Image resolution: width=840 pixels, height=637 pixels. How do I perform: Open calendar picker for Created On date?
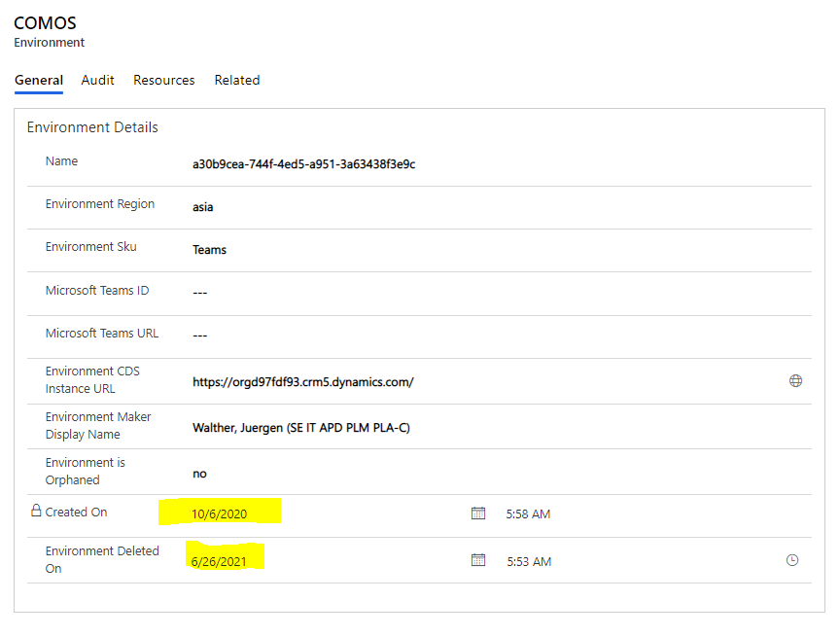[478, 513]
